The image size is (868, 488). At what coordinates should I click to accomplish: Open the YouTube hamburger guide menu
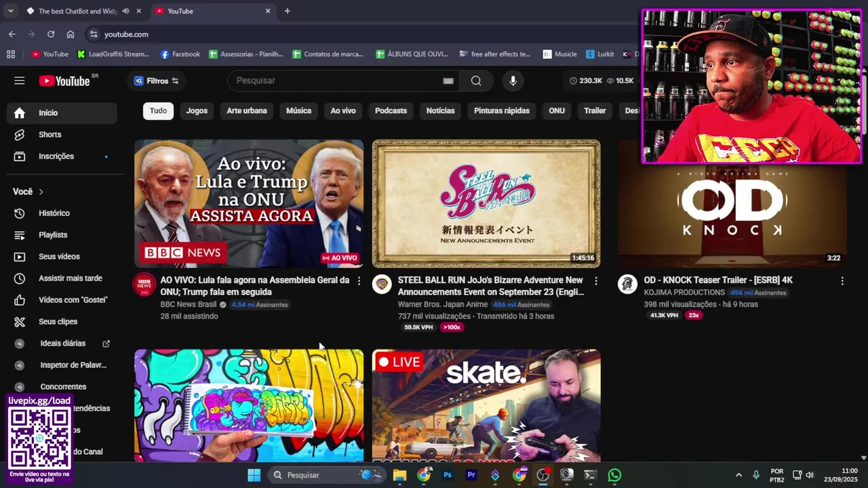20,81
